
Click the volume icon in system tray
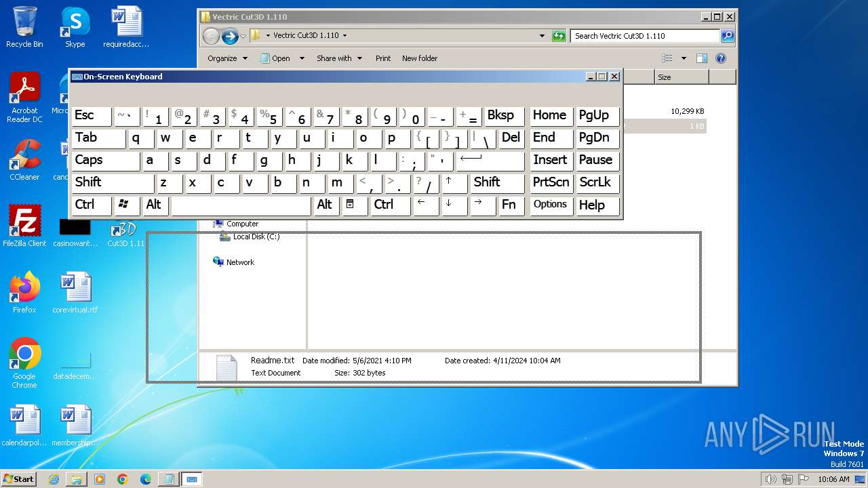(x=770, y=479)
